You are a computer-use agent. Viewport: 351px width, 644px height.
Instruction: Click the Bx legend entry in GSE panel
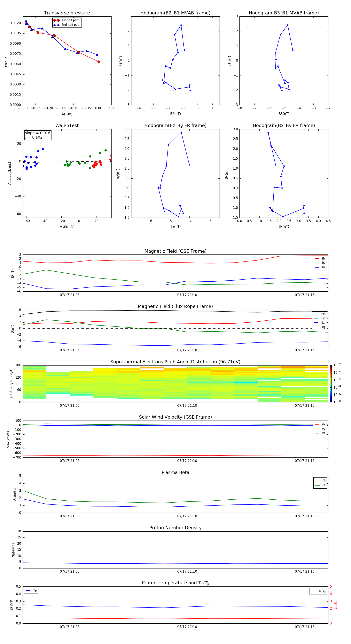(320, 259)
